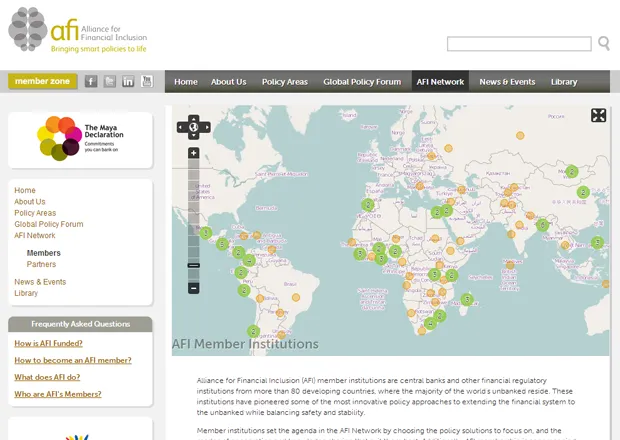
Task: Open the green cluster 6 near Bangladesh
Action: click(x=542, y=225)
